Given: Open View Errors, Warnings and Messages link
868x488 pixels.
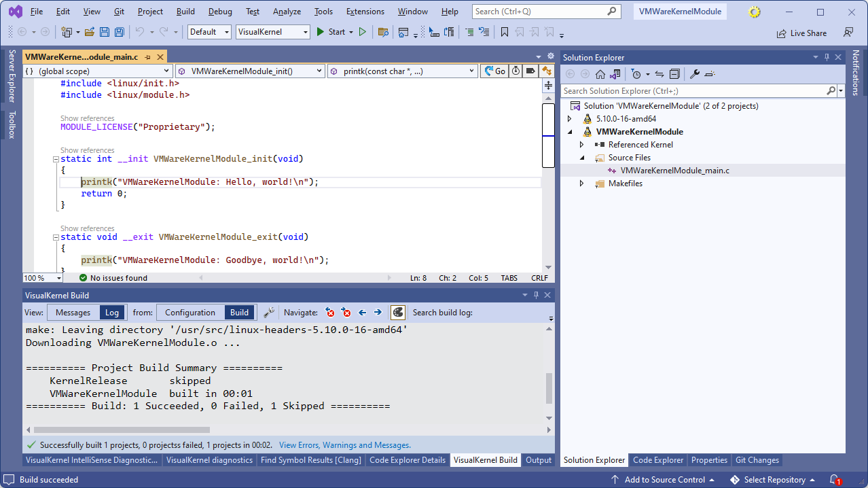Looking at the screenshot, I should coord(345,445).
